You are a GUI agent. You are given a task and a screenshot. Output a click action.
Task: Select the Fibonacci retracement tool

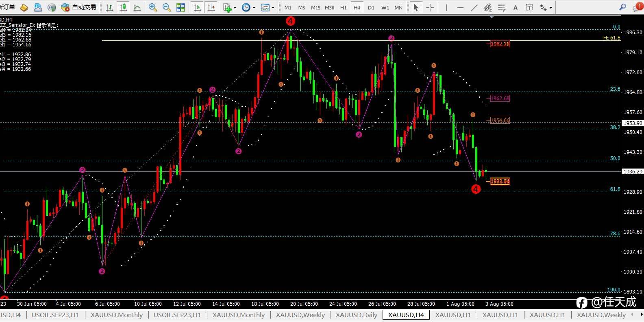click(502, 7)
